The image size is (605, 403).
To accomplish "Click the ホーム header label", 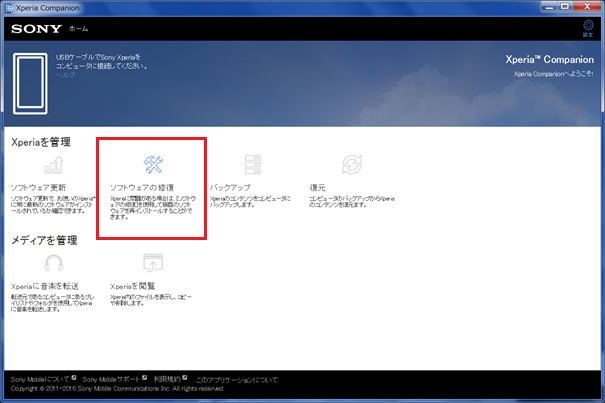I will coord(78,29).
